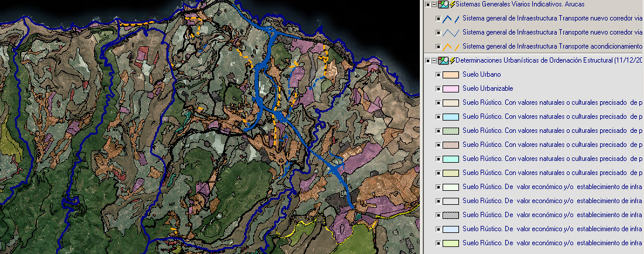Select the Suelo Urbano label
The height and width of the screenshot is (254, 644).
(x=481, y=74)
